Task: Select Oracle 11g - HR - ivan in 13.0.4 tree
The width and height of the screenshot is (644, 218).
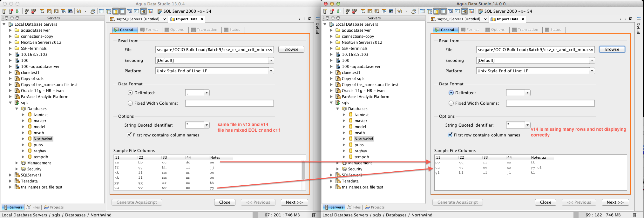Action: pos(42,90)
